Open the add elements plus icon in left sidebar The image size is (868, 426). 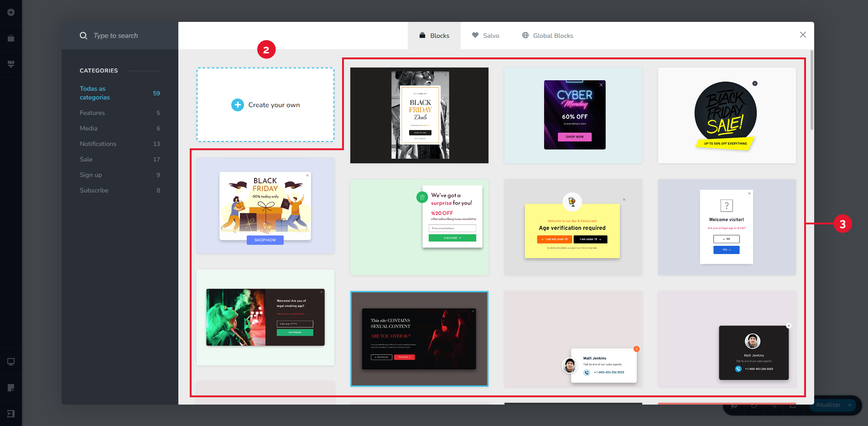pyautogui.click(x=11, y=12)
